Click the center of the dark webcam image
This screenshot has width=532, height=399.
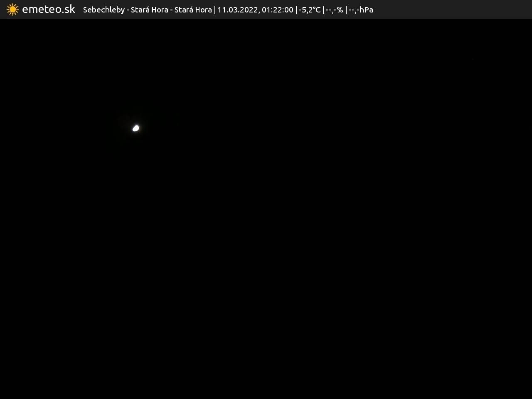click(266, 209)
